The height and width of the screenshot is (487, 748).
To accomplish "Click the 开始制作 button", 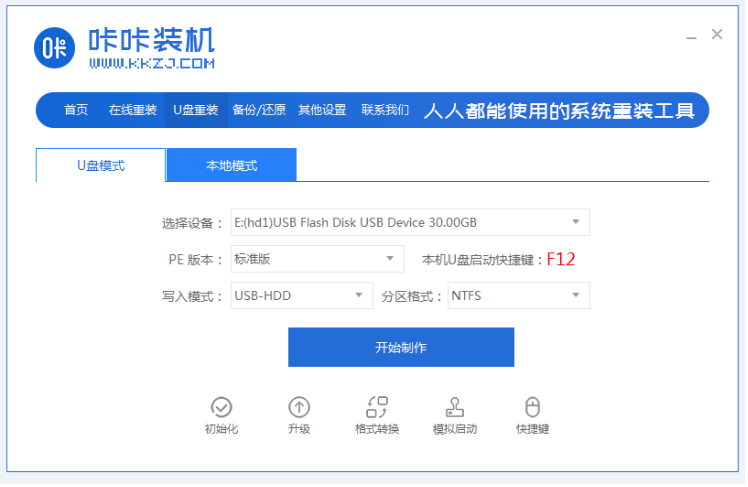I will click(x=403, y=348).
